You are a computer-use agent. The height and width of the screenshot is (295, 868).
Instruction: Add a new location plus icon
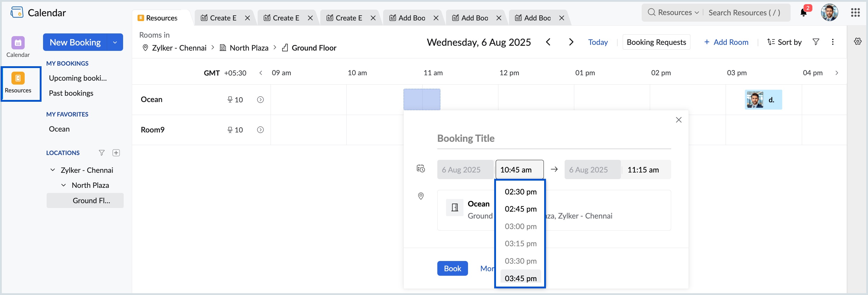point(116,153)
